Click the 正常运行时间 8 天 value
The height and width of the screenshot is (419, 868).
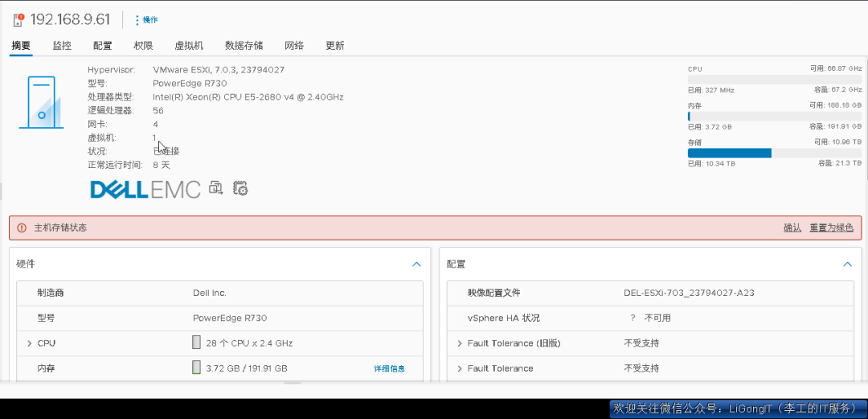(161, 165)
